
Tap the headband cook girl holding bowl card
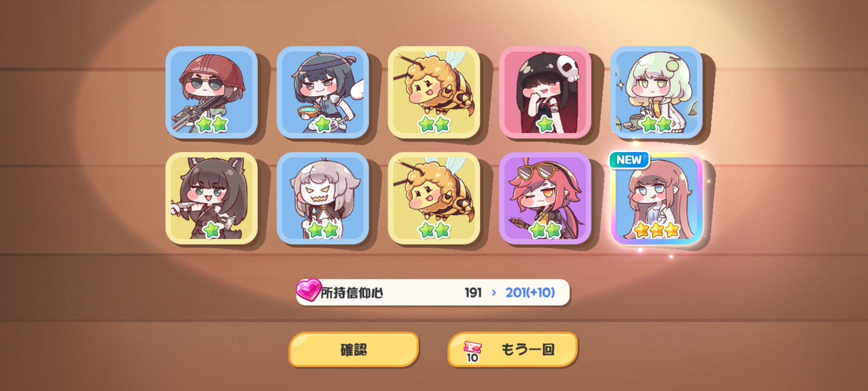[323, 92]
